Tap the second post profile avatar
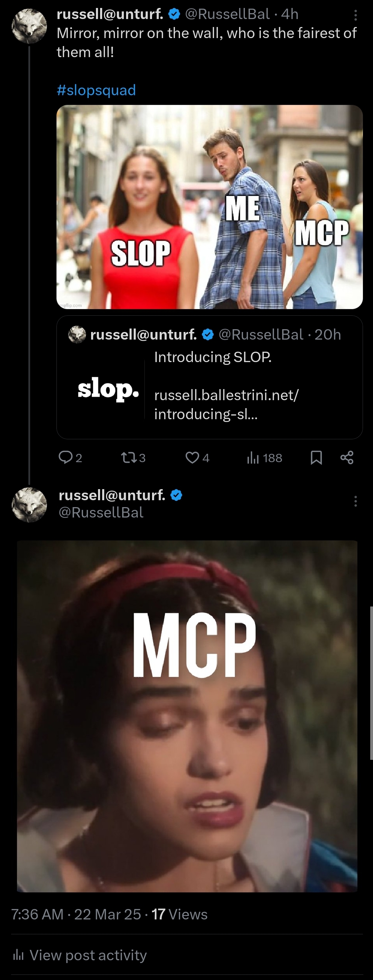 [x=29, y=505]
